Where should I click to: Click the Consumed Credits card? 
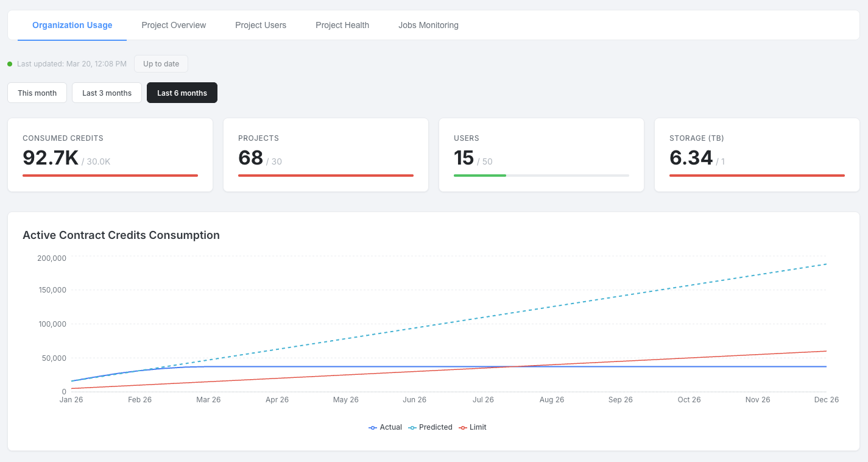(x=110, y=155)
